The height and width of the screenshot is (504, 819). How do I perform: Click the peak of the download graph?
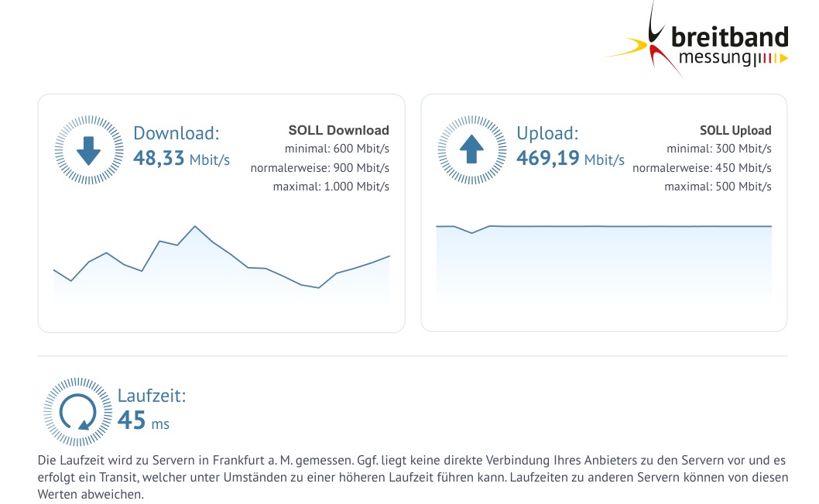(195, 226)
